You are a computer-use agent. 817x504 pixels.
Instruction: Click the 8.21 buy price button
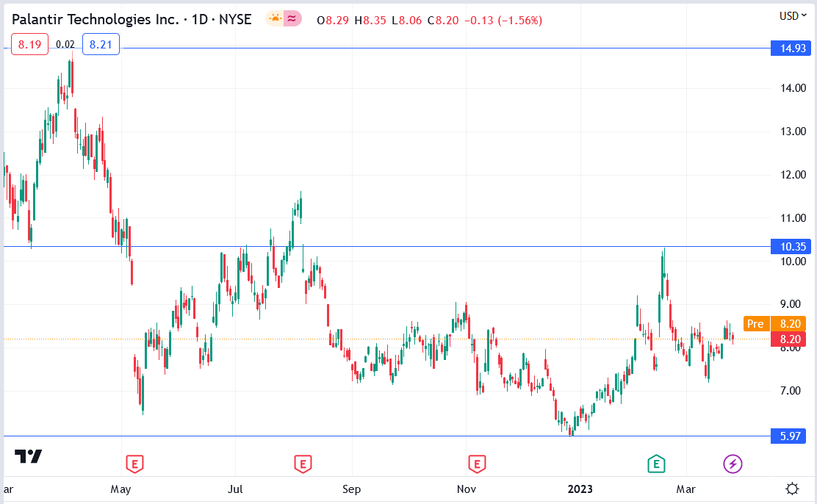pos(101,44)
